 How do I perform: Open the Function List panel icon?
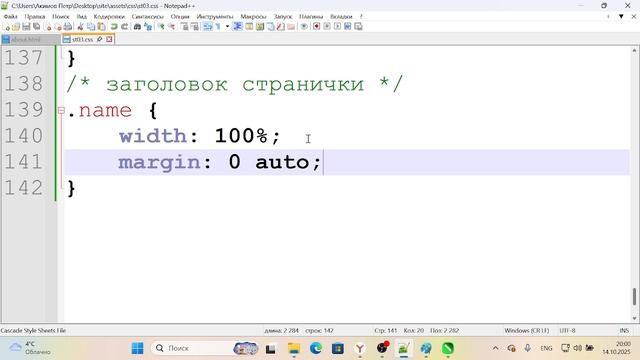(x=280, y=27)
